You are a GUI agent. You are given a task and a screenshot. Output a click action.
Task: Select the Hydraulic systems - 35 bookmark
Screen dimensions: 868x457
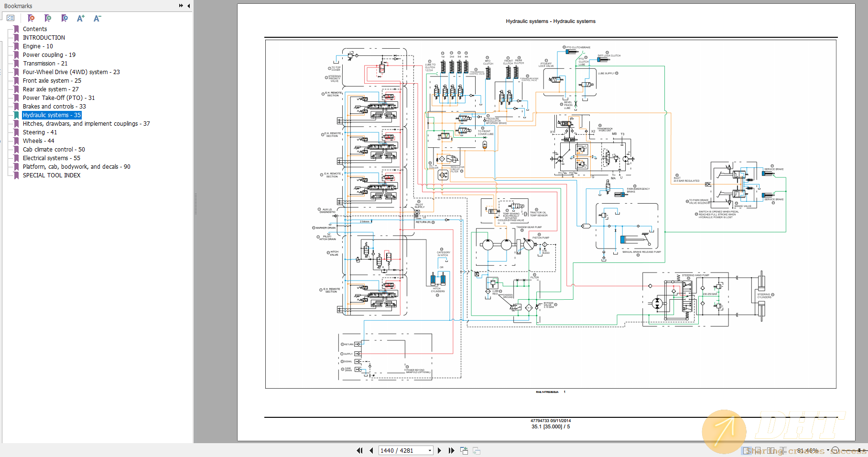(51, 115)
